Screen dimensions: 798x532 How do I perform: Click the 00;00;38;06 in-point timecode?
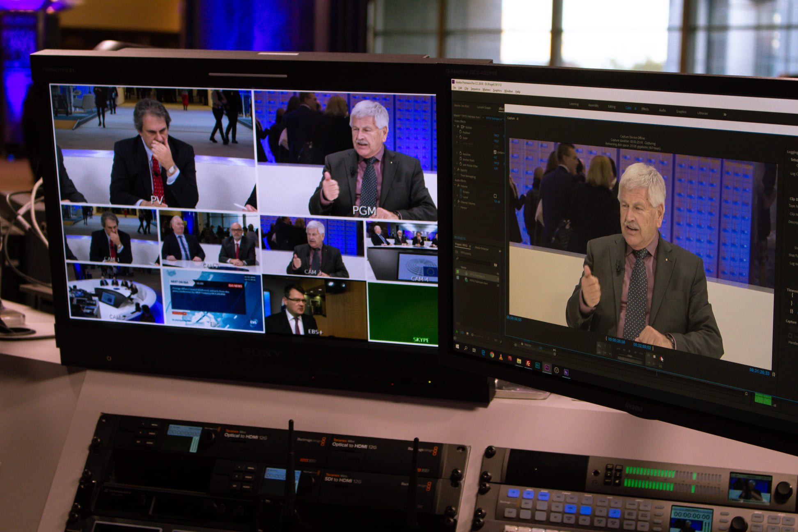(617, 341)
